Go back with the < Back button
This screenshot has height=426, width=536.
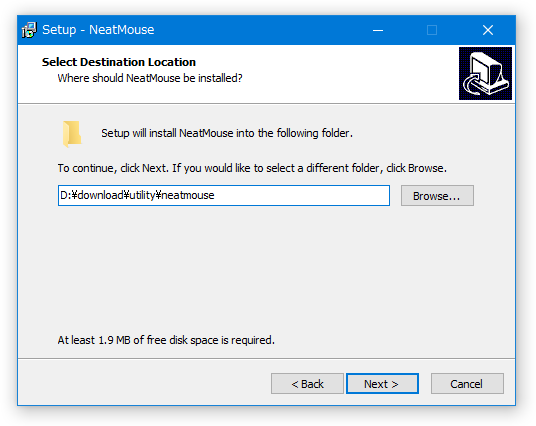tap(307, 384)
